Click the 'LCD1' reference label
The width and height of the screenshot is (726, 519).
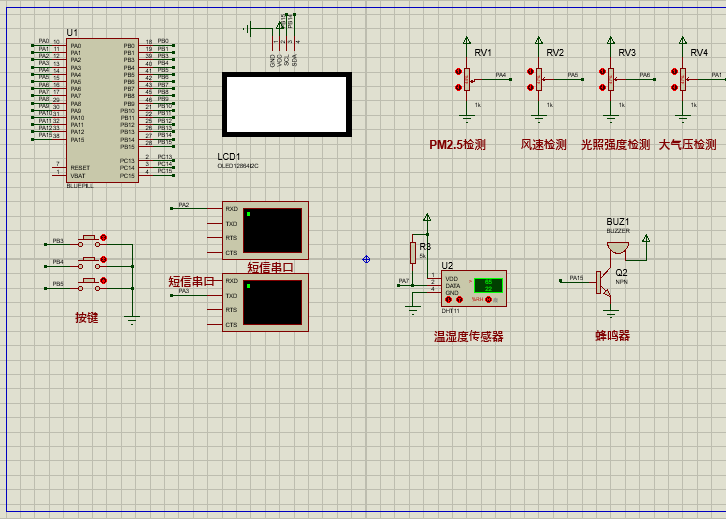point(229,156)
